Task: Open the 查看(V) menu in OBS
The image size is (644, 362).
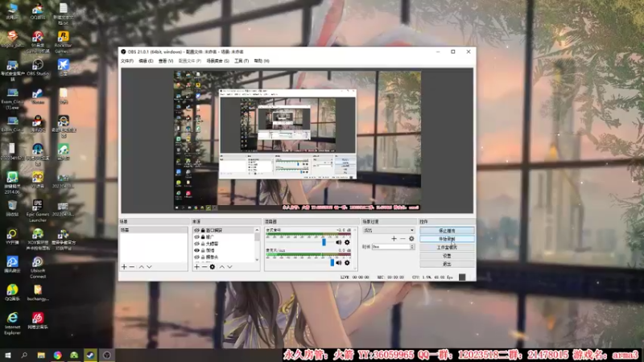Action: (x=166, y=61)
